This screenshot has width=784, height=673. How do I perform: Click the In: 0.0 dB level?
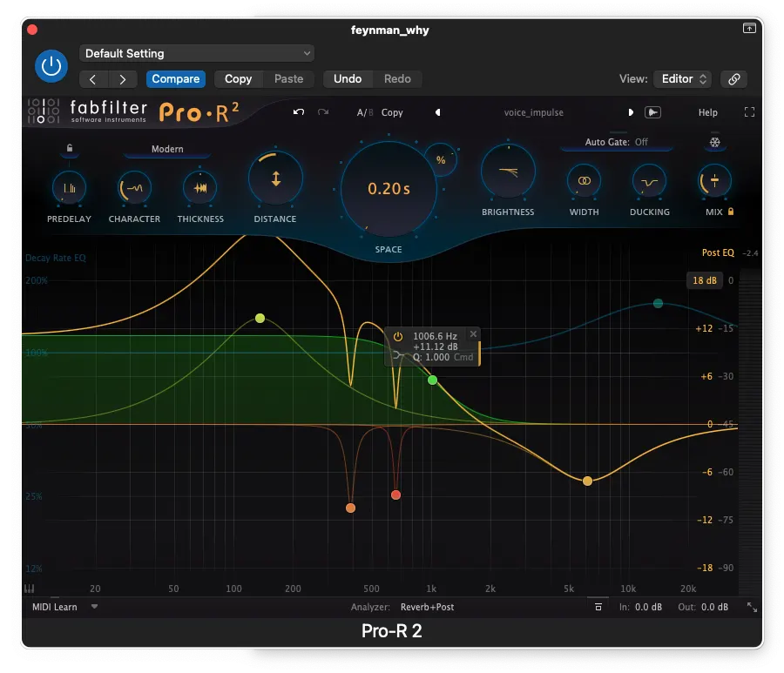pos(640,607)
